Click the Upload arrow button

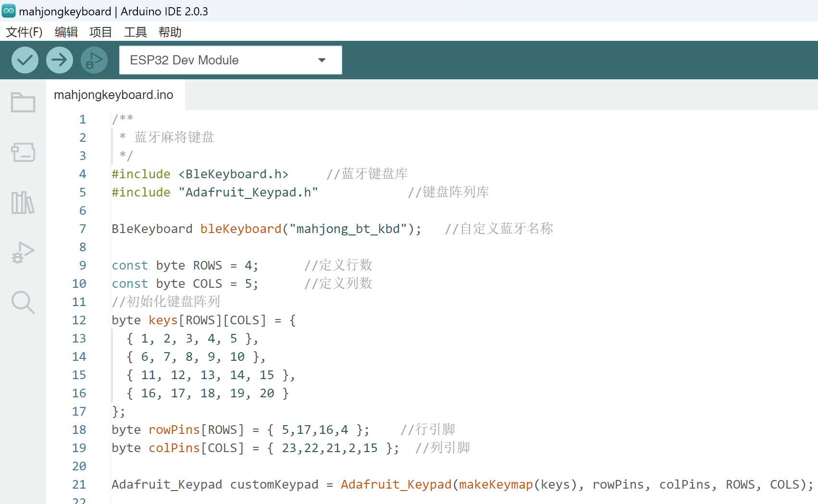(x=60, y=60)
